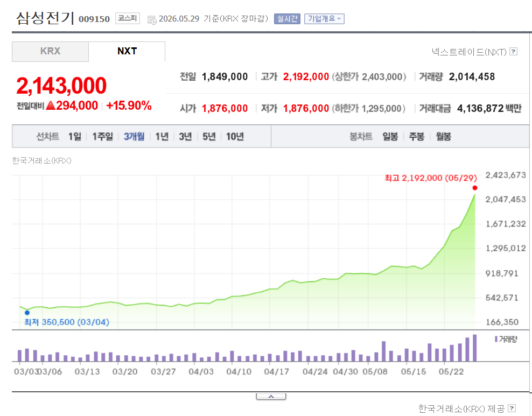Click the calendar icon beside the date
532x416 pixels.
pos(152,20)
